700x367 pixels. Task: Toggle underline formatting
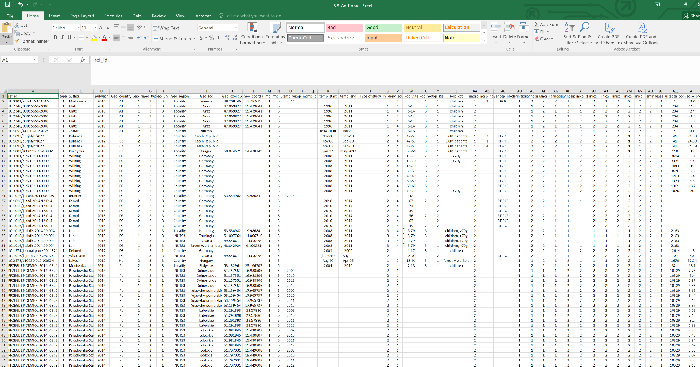[x=70, y=38]
